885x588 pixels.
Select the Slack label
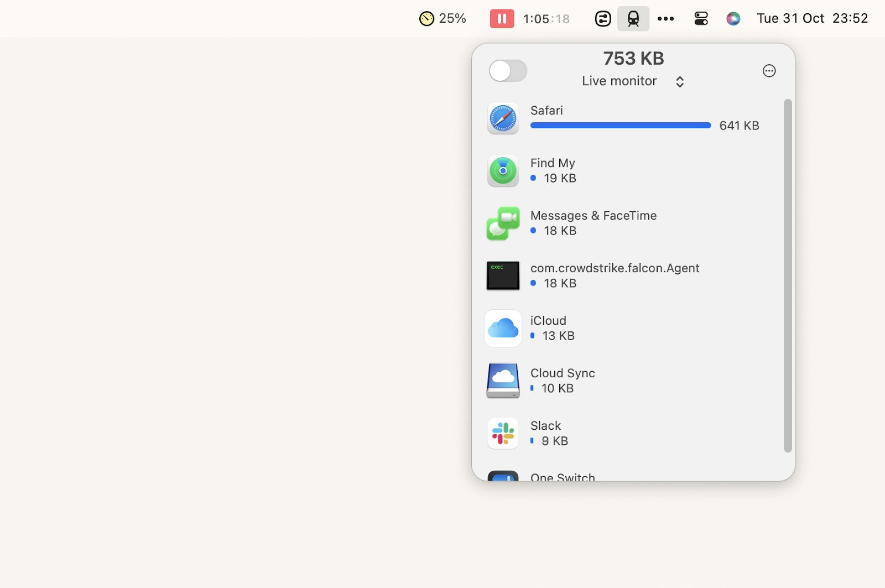(x=545, y=425)
